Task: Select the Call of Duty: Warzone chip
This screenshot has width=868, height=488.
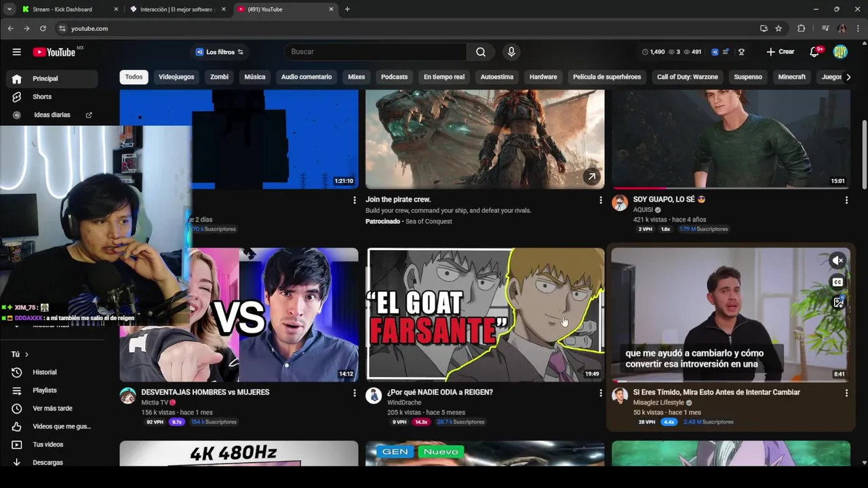Action: click(x=687, y=77)
